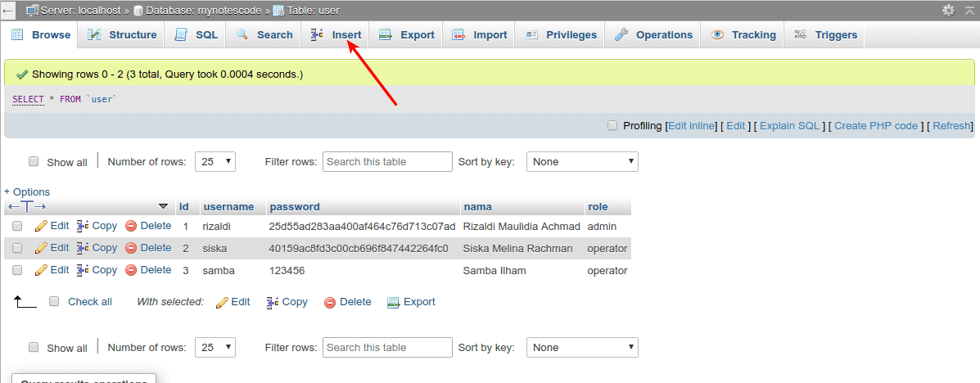Click the Edit inline link
Screen dimensions: 980x383
(x=692, y=125)
